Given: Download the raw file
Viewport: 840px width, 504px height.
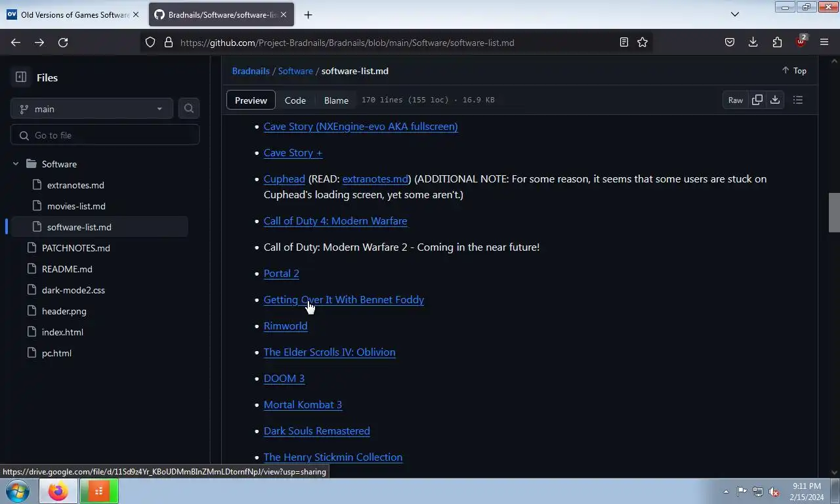Looking at the screenshot, I should (x=775, y=100).
